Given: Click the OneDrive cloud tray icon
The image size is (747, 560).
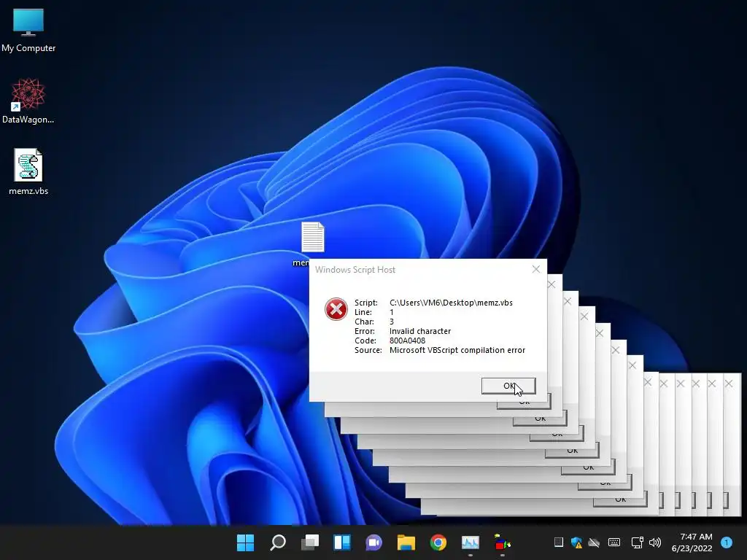Looking at the screenshot, I should coord(594,542).
